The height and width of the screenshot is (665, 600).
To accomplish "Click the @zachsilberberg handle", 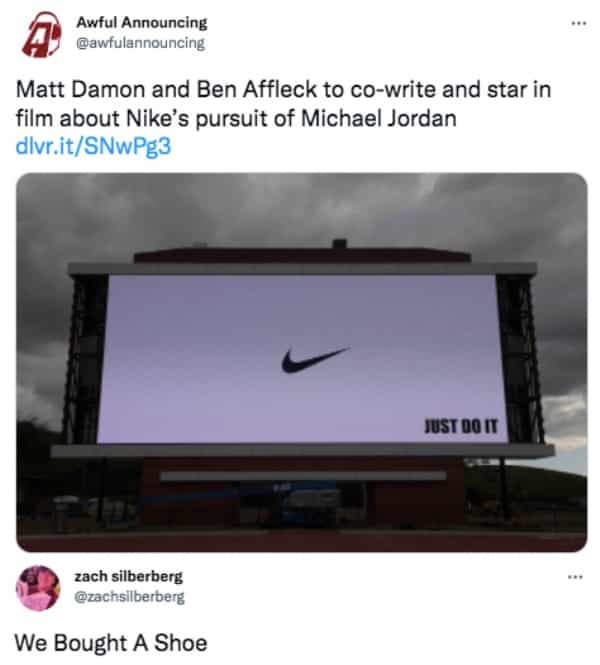I will coord(129,597).
